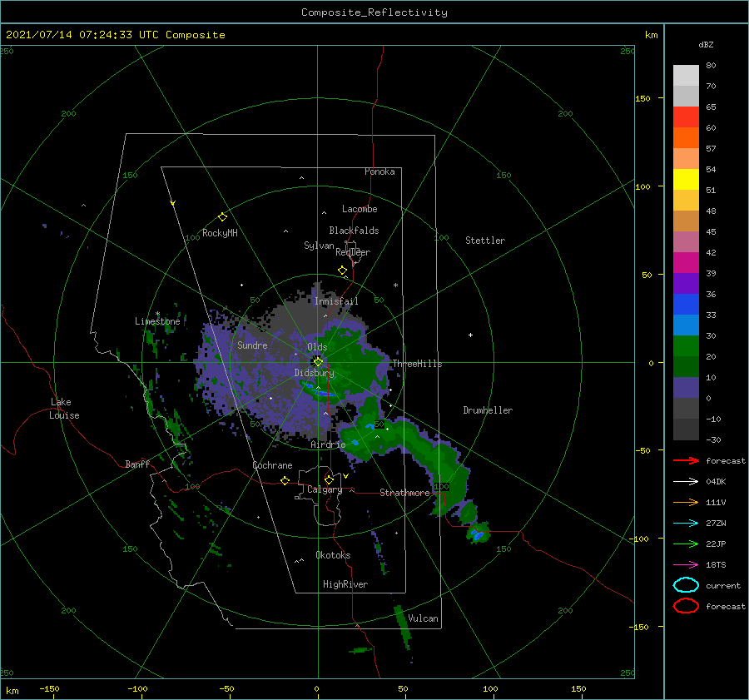This screenshot has height=700, width=749.
Task: Click the cyan current ellipse legend icon
Action: [x=686, y=585]
